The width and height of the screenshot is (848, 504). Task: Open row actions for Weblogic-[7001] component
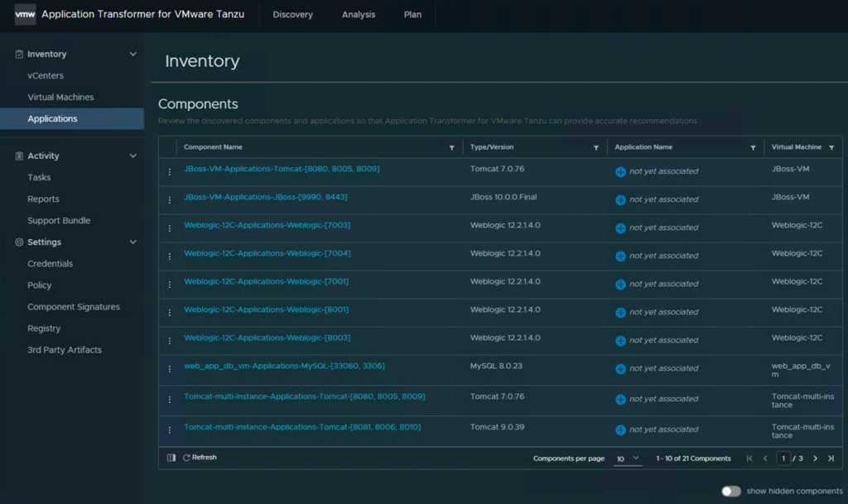click(x=169, y=284)
